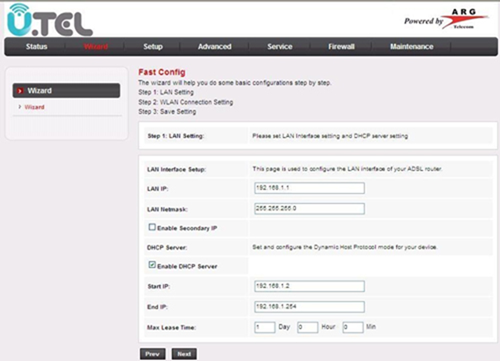This screenshot has height=361, width=500.
Task: Click the 'Enable DHCP Server' label text
Action: (187, 266)
